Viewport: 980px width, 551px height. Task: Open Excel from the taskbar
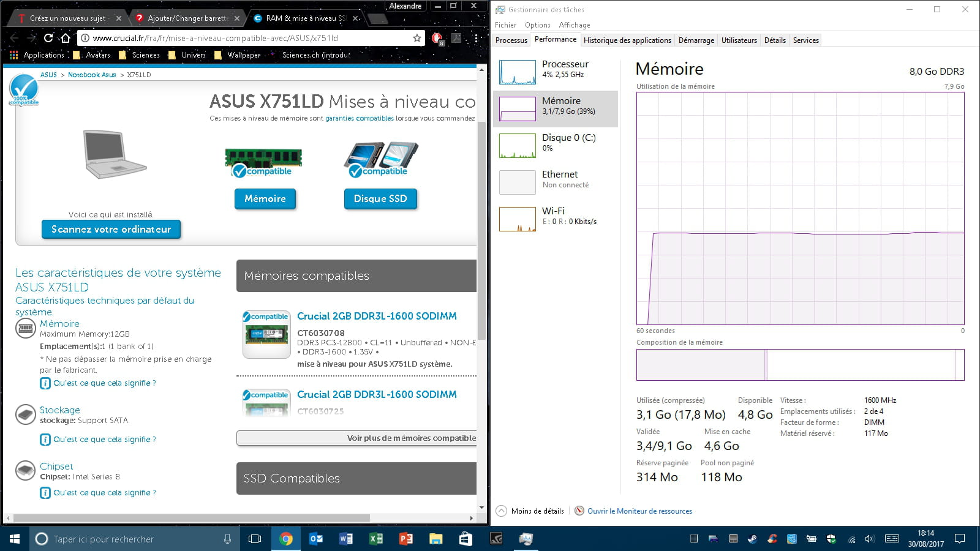coord(376,539)
